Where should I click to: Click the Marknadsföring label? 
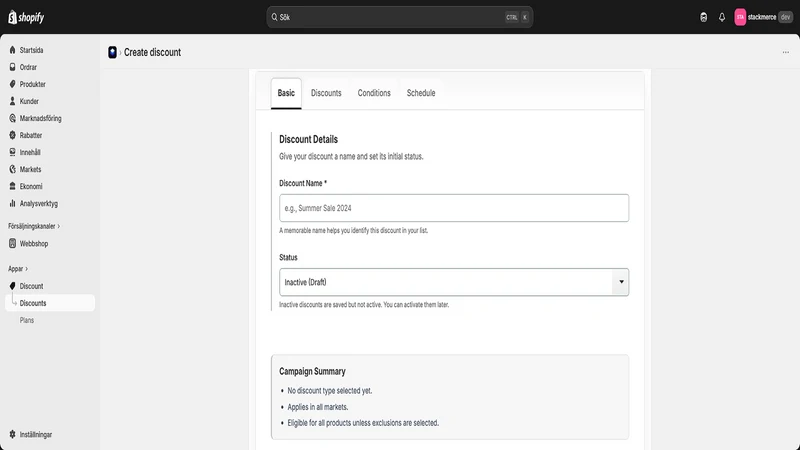(x=40, y=118)
